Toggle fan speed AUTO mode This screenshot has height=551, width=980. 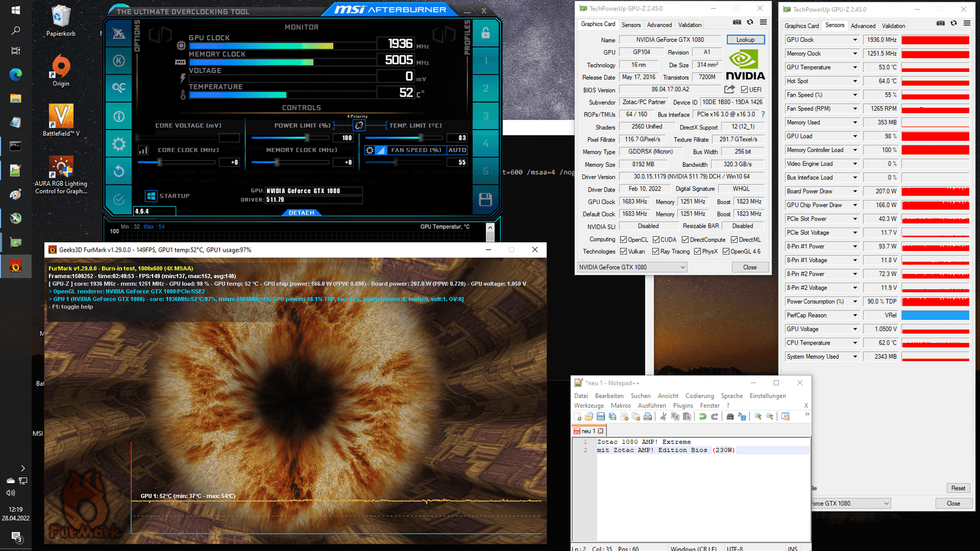[x=457, y=150]
